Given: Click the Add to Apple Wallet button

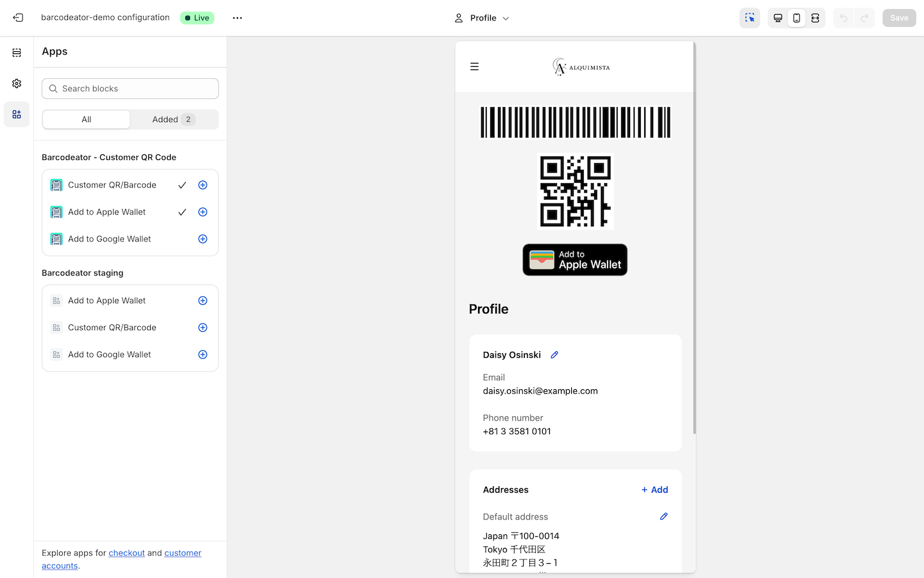Looking at the screenshot, I should [x=575, y=260].
